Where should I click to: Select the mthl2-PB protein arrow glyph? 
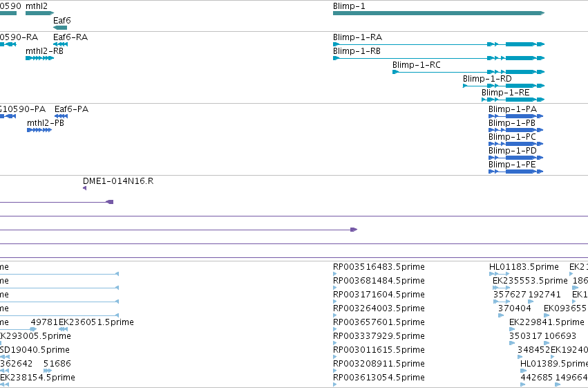(x=39, y=130)
